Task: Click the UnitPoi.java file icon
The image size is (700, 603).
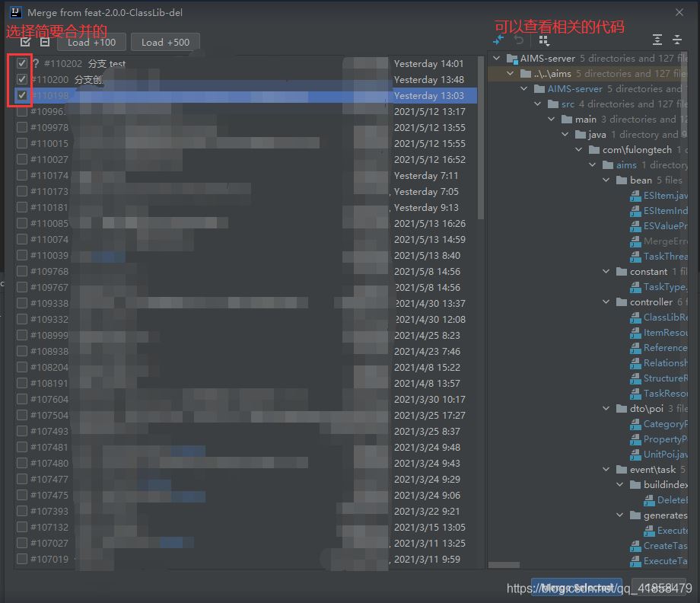Action: coord(635,455)
